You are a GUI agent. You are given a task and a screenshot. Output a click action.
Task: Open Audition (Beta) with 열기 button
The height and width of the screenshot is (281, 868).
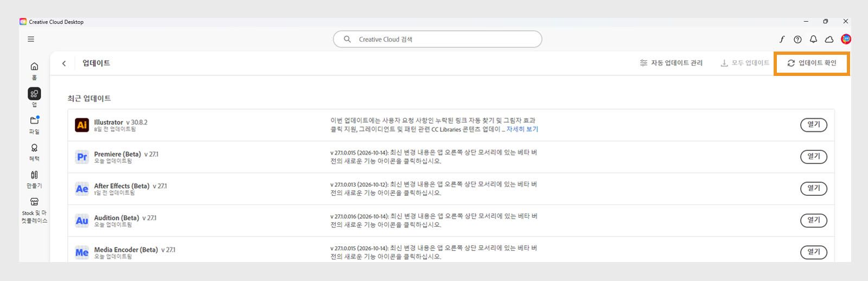point(814,220)
